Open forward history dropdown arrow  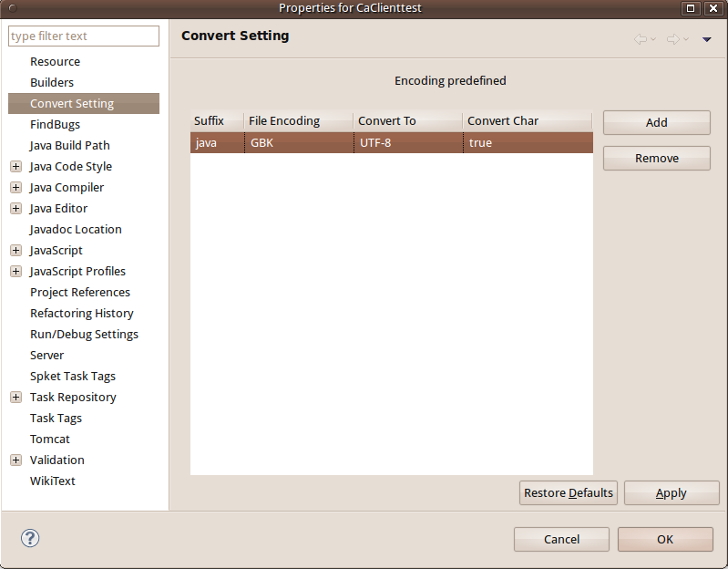click(x=686, y=39)
